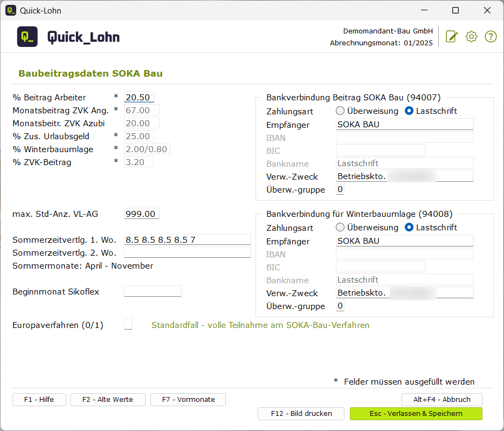Click F1 - Hilfe button
504x431 pixels.
point(39,400)
